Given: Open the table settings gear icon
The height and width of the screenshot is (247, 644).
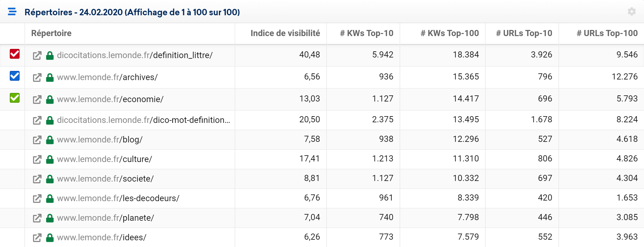Looking at the screenshot, I should [632, 12].
